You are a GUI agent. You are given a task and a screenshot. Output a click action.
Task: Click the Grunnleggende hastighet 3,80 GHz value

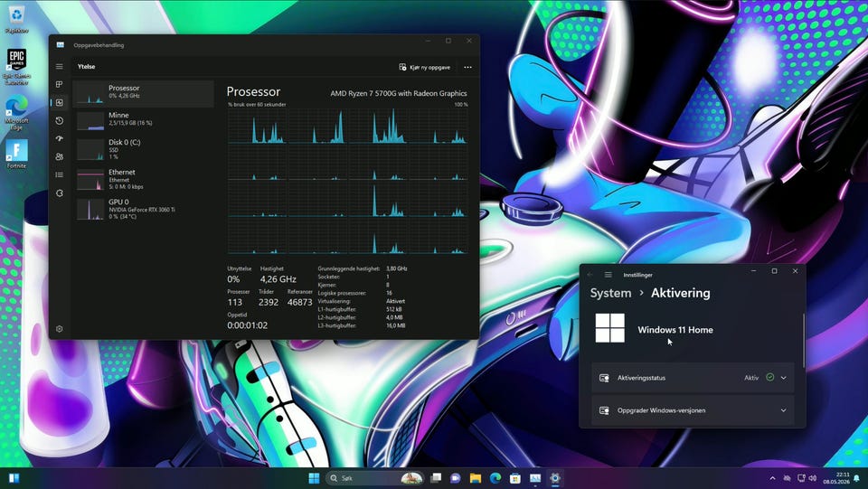tap(396, 268)
